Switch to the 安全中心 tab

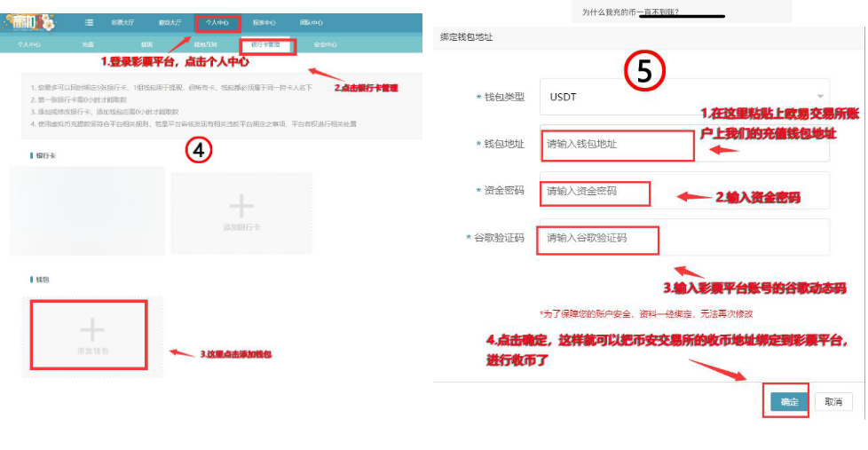pyautogui.click(x=325, y=43)
